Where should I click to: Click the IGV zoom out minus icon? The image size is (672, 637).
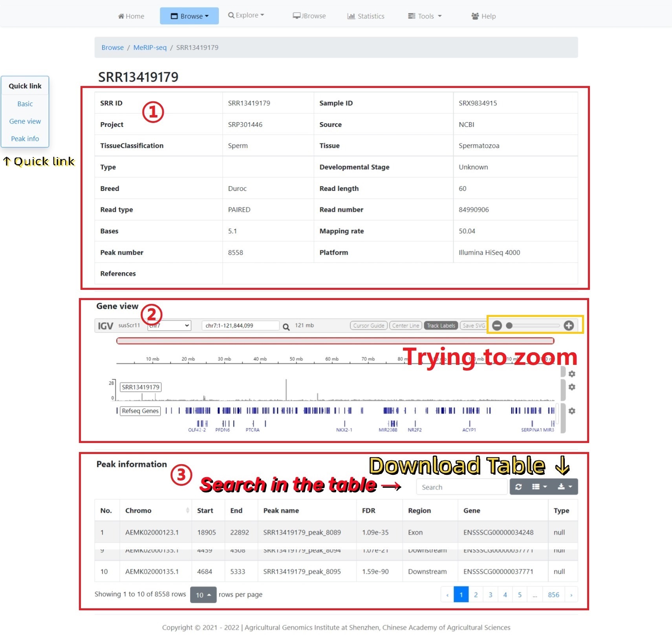pyautogui.click(x=497, y=326)
